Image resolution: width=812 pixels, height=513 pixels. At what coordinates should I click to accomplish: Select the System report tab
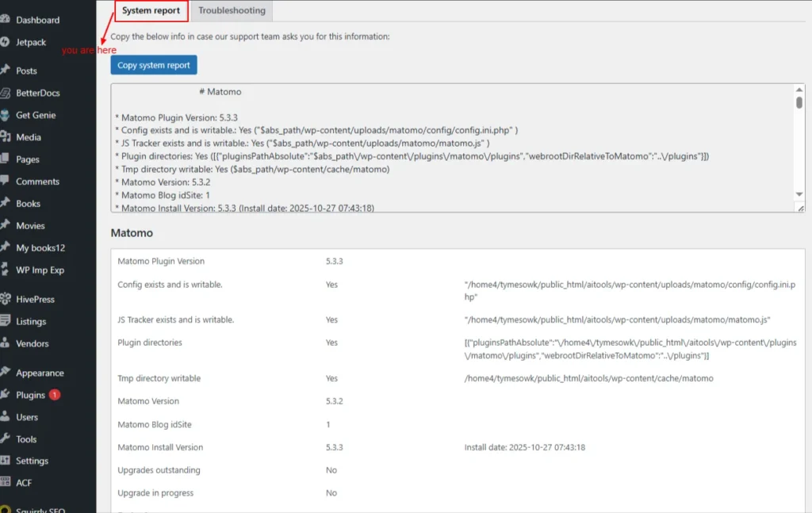pos(151,11)
